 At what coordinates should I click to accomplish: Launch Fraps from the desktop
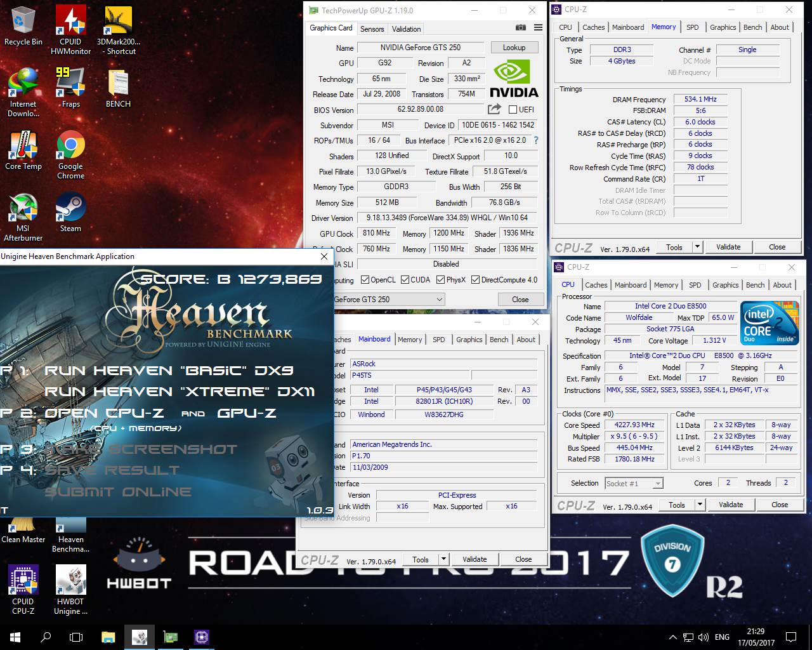pyautogui.click(x=71, y=88)
